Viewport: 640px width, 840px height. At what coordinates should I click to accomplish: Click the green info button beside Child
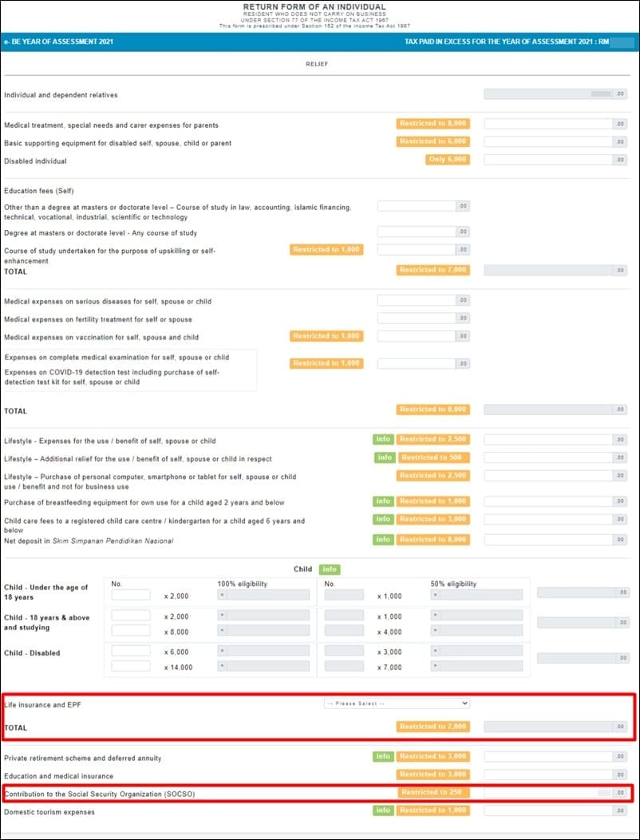pyautogui.click(x=330, y=569)
